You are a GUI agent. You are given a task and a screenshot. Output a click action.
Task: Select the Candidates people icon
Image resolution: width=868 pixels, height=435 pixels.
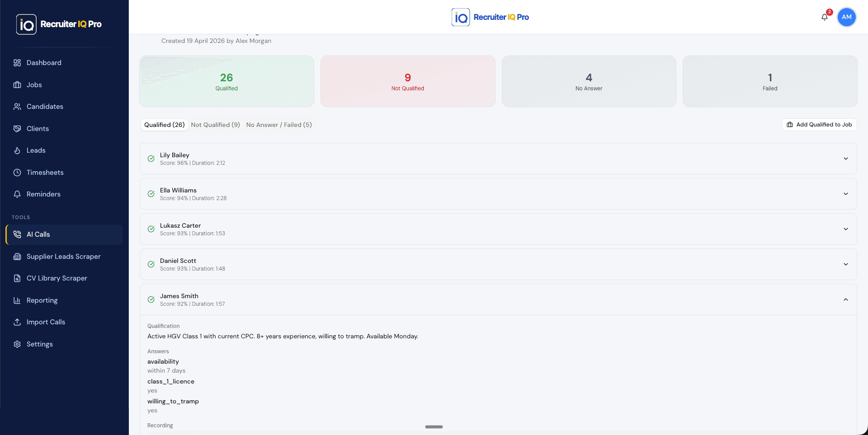(x=17, y=107)
